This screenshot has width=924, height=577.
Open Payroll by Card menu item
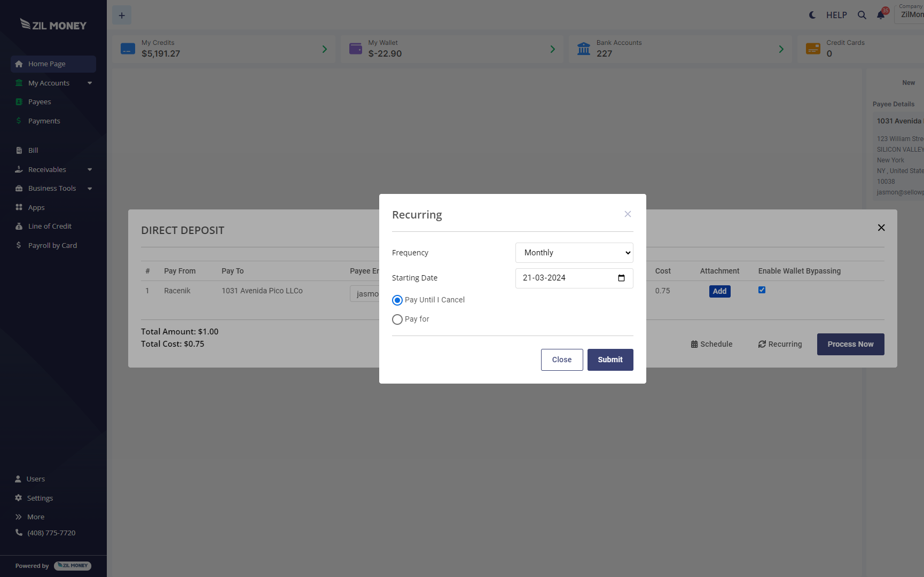click(53, 245)
